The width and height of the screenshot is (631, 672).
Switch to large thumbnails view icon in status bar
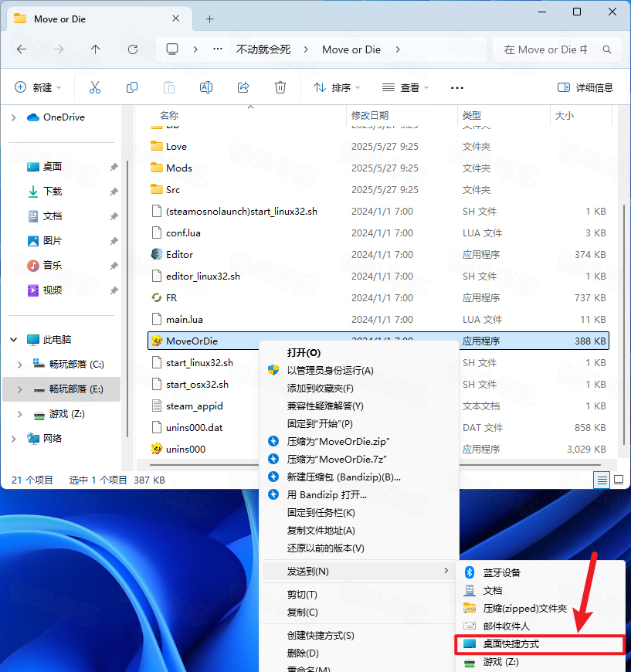click(619, 480)
